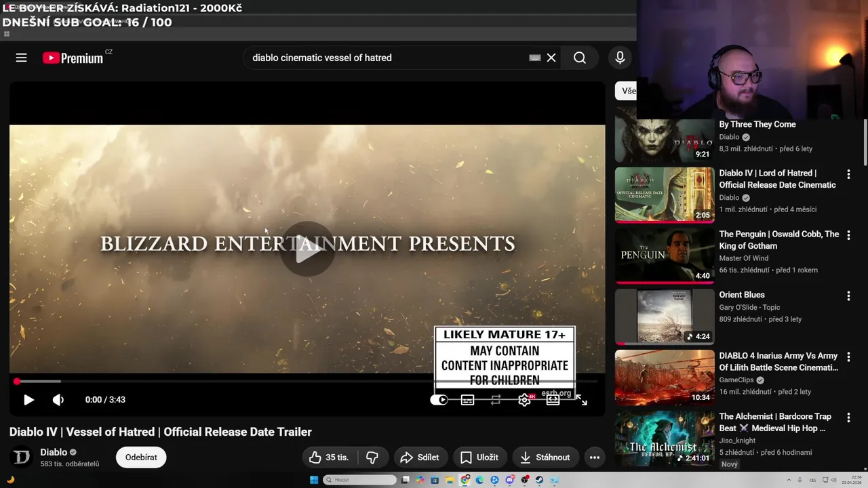Open Orient Blues track thumbnail
This screenshot has width=868, height=488.
665,317
